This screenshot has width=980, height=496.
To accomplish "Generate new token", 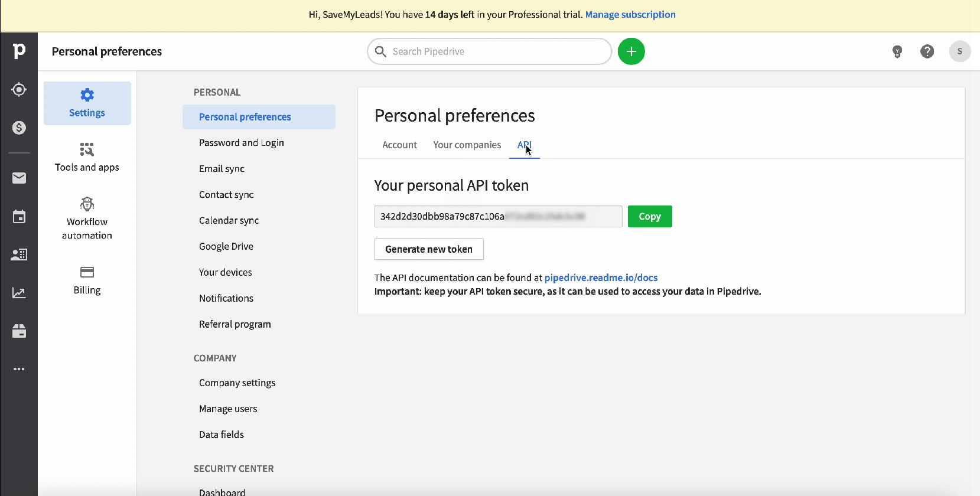I will (x=429, y=249).
